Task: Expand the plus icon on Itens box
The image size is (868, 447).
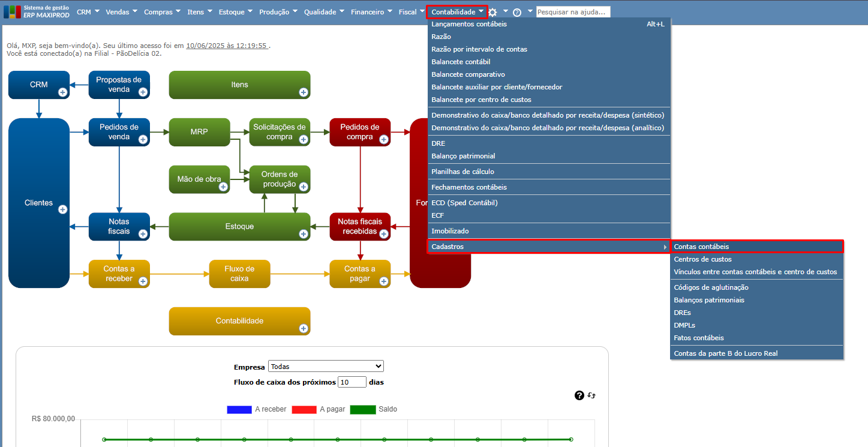Action: click(303, 92)
